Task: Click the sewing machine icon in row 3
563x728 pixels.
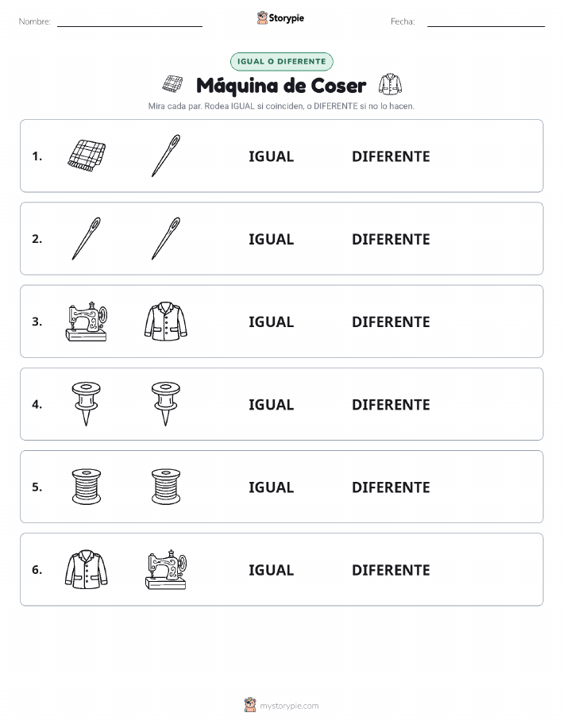Action: [87, 322]
